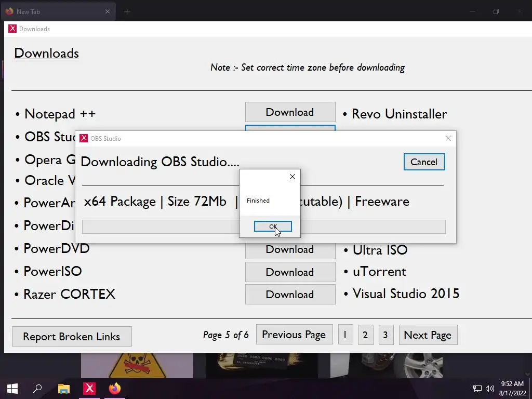This screenshot has width=532, height=399.
Task: Click the OBS Studio dialog title icon
Action: coord(84,138)
